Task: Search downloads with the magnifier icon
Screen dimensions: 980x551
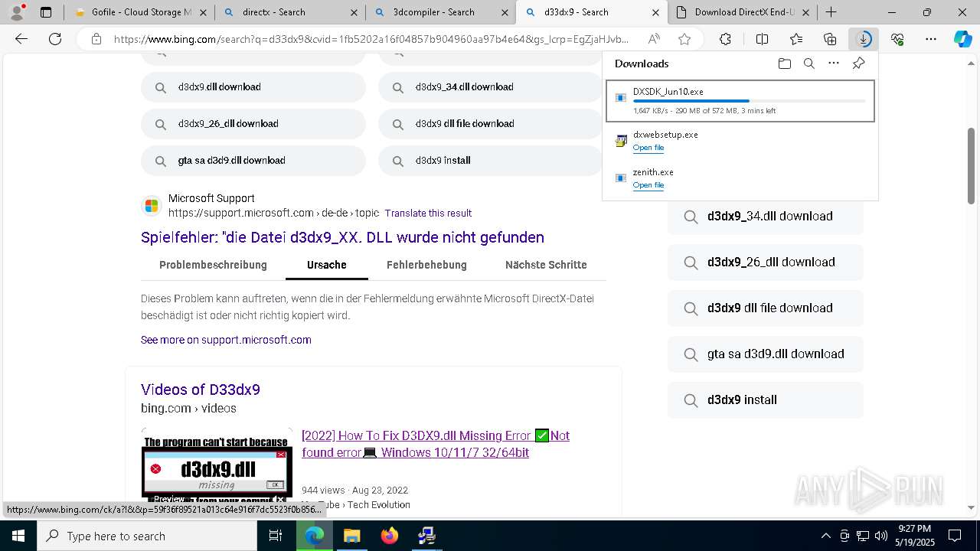Action: coord(808,64)
